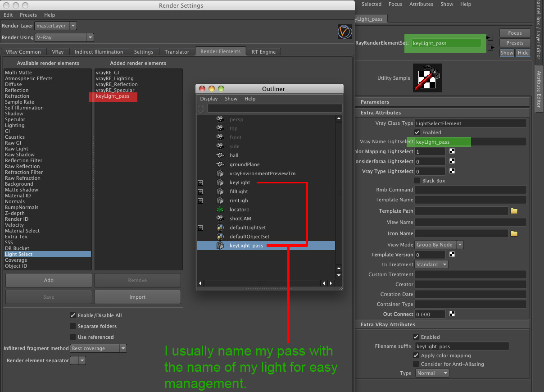Click the defaultLightSet set icon
Image resolution: width=544 pixels, height=392 pixels.
click(x=220, y=228)
